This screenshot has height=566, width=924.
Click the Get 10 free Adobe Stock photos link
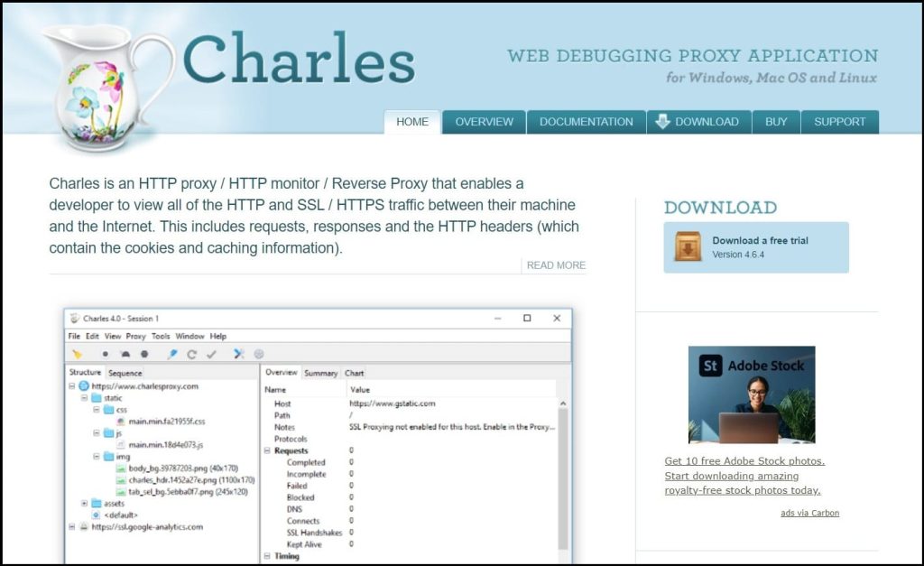744,476
